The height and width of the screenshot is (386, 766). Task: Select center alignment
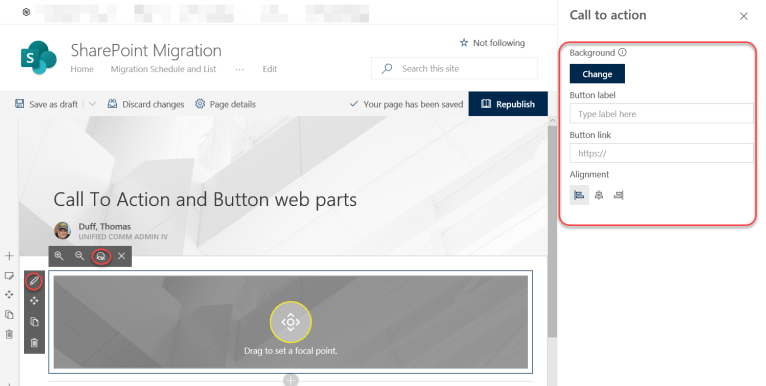click(599, 195)
